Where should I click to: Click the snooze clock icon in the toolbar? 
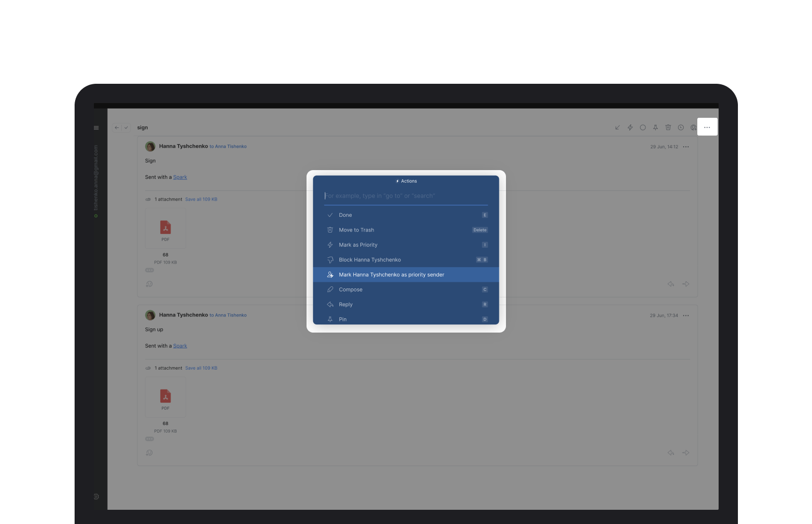pyautogui.click(x=681, y=127)
